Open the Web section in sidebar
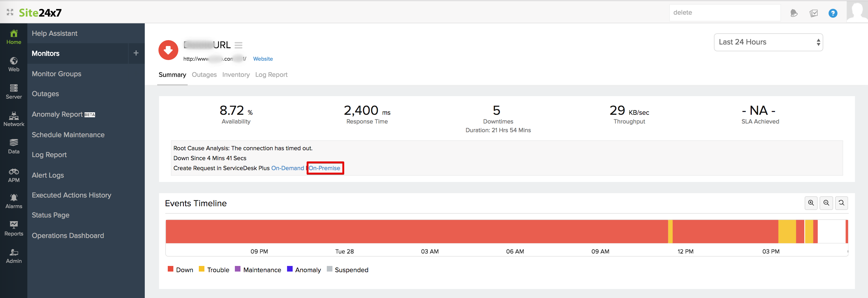The image size is (868, 298). point(13,64)
